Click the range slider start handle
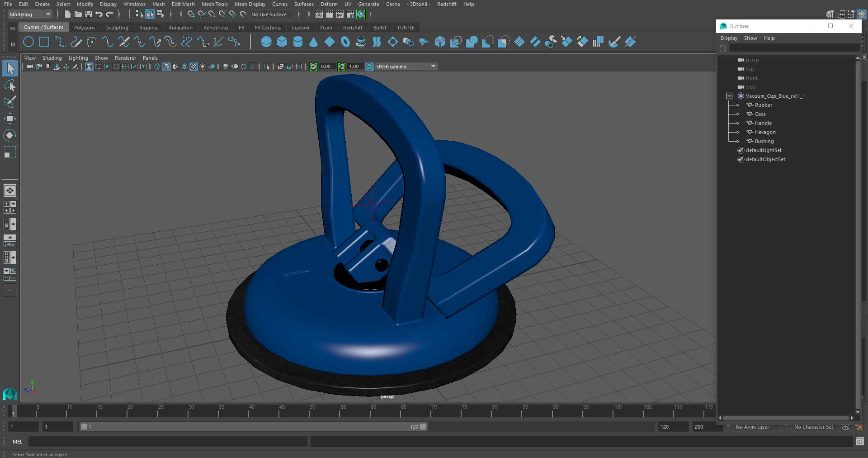 coord(84,427)
